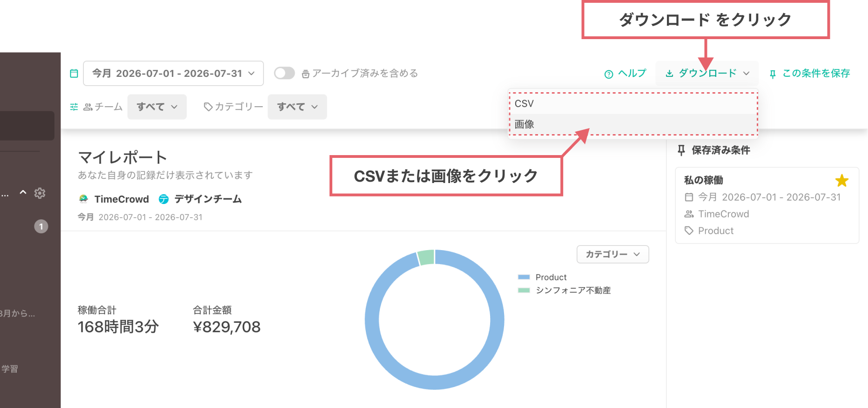Viewport: 868px width, 408px height.
Task: Toggle the アーカイブ済みを含める switch
Action: coord(284,73)
